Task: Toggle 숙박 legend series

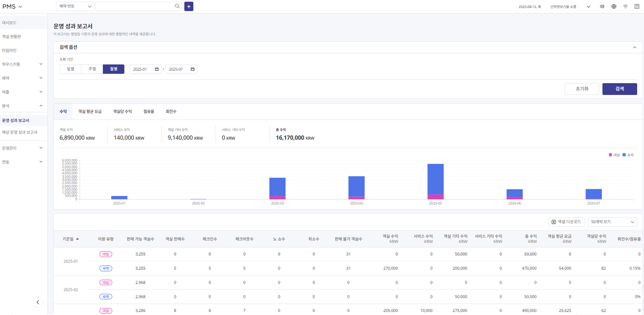Action: click(628, 155)
